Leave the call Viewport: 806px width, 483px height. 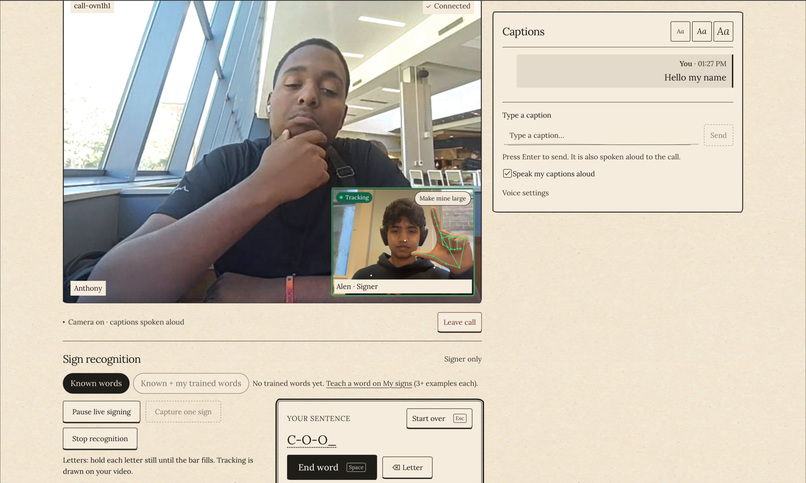tap(460, 322)
